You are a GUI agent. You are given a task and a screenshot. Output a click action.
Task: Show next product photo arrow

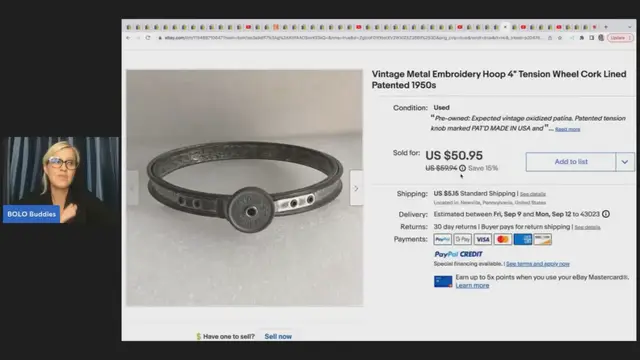(356, 188)
